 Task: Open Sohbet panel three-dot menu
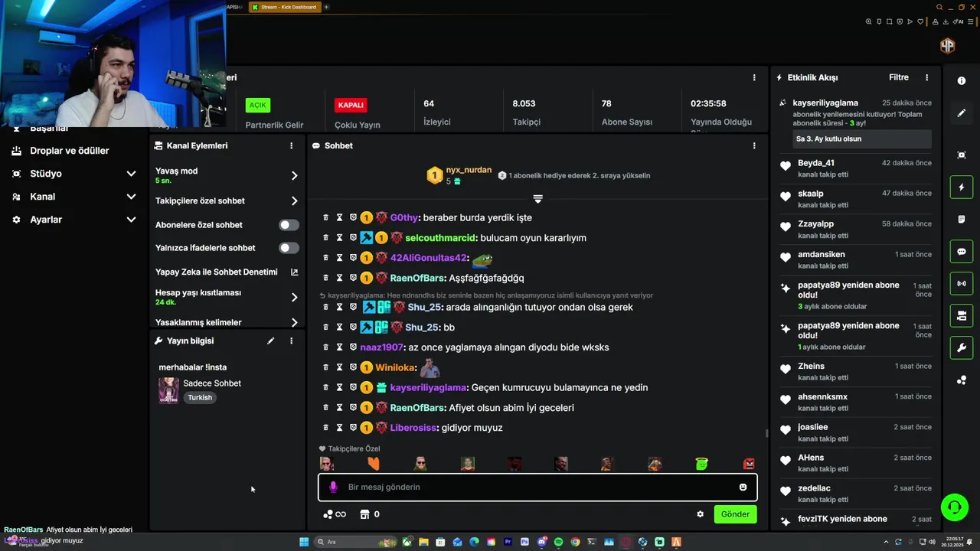(x=754, y=145)
